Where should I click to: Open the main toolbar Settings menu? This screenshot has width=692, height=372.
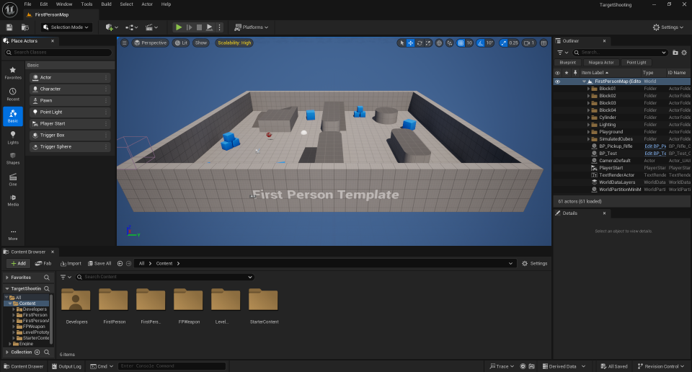668,27
